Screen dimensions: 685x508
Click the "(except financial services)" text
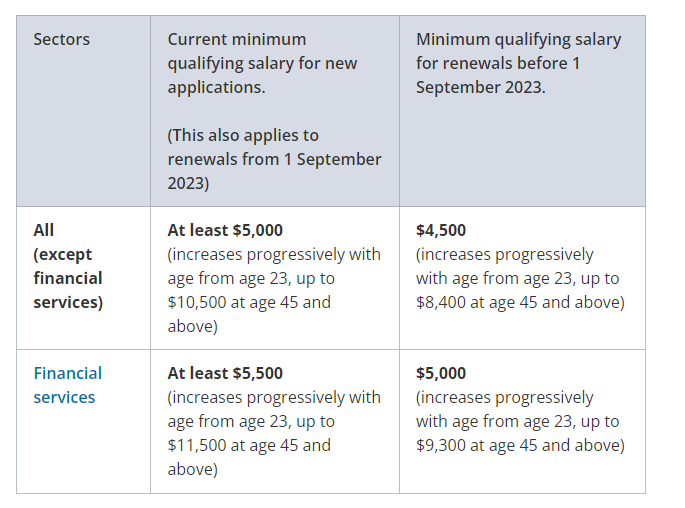coord(67,278)
